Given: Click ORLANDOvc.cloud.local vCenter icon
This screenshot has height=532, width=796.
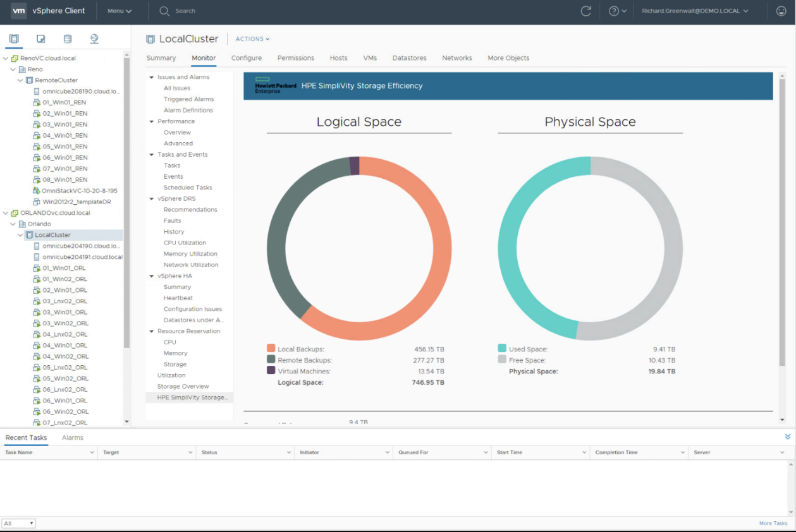Looking at the screenshot, I should pyautogui.click(x=15, y=213).
